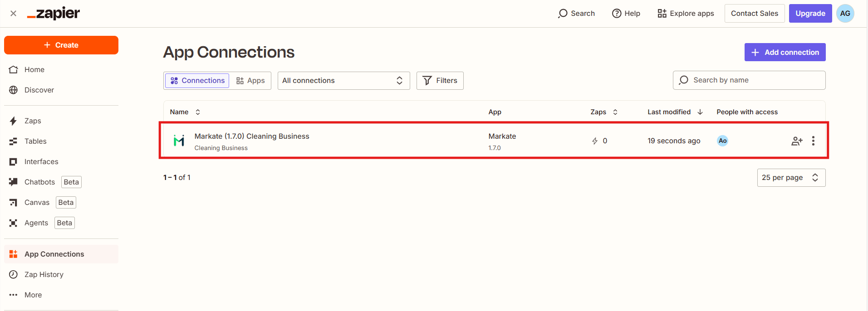Switch to the Connections tab
The width and height of the screenshot is (868, 311).
pyautogui.click(x=197, y=81)
